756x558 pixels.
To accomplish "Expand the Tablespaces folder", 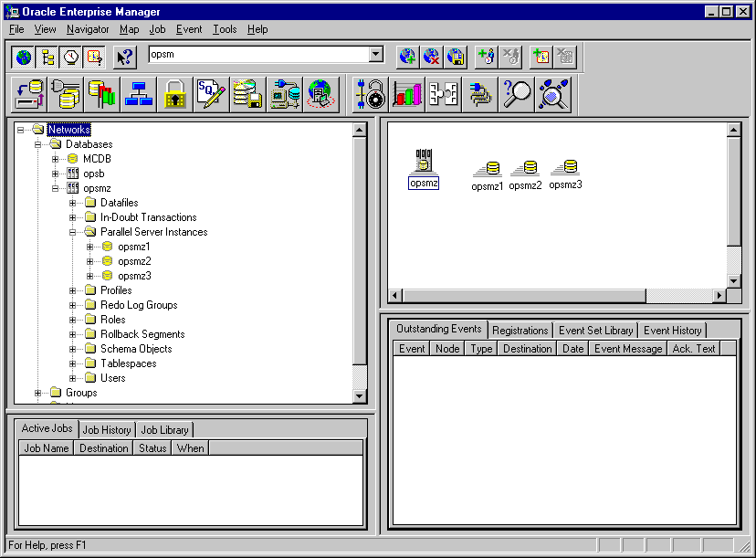I will (x=72, y=363).
